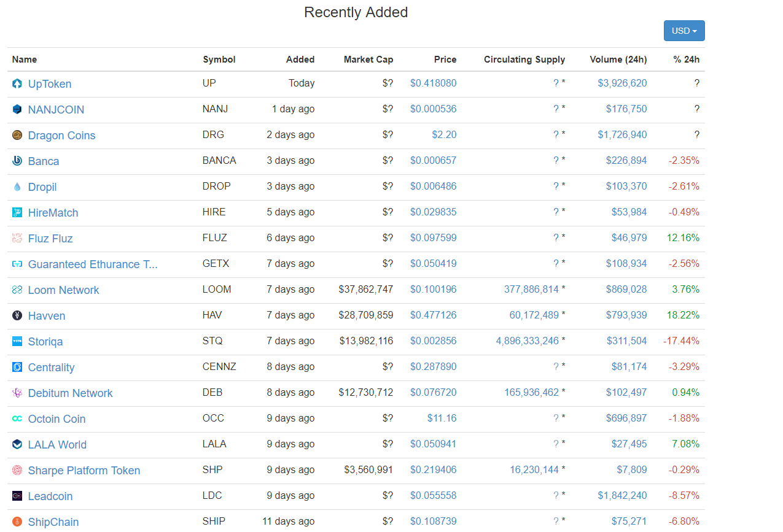Image resolution: width=783 pixels, height=532 pixels.
Task: Click the LALA World logo icon
Action: point(17,445)
